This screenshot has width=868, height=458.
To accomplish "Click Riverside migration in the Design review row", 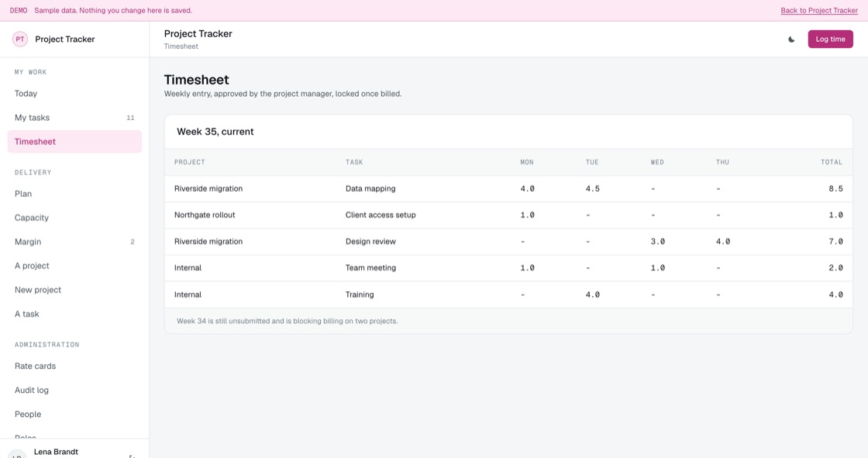I will point(208,242).
